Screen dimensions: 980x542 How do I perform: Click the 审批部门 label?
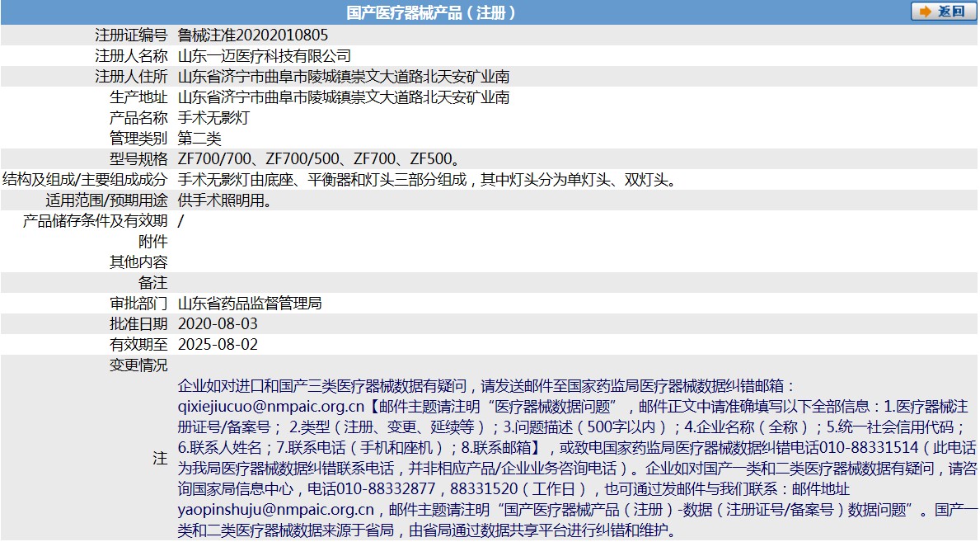pos(138,304)
